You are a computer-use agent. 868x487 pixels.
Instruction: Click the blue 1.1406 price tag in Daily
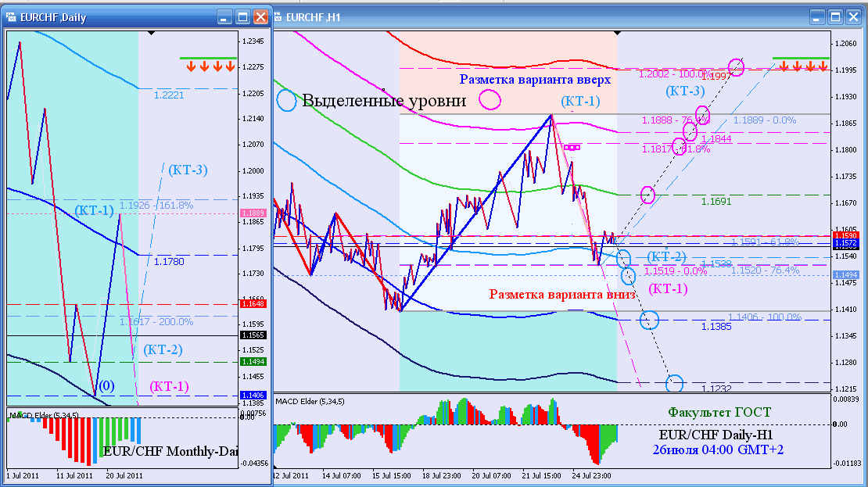point(253,395)
